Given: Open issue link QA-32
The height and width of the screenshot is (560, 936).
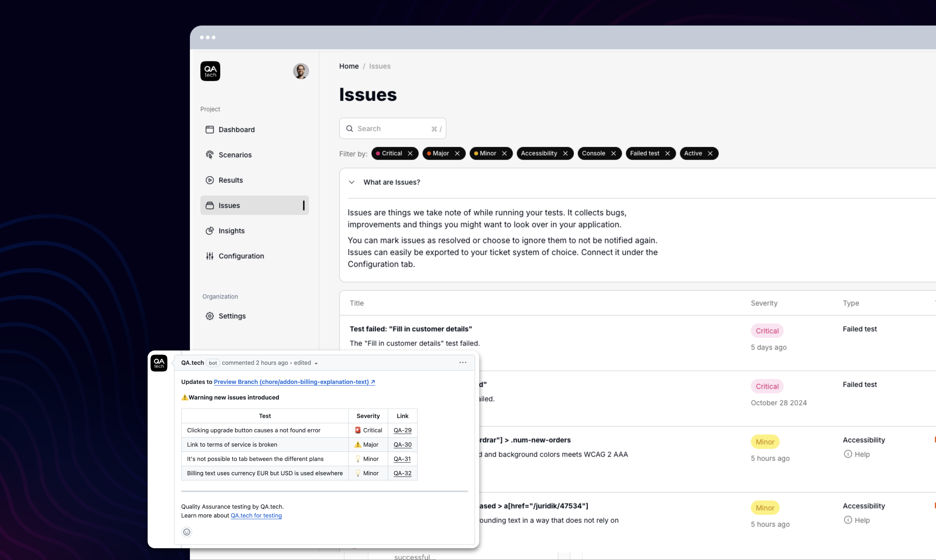Looking at the screenshot, I should click(402, 473).
